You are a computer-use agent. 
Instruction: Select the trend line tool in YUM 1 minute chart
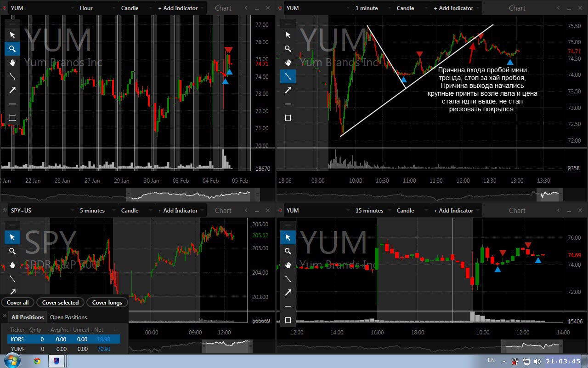click(x=288, y=76)
